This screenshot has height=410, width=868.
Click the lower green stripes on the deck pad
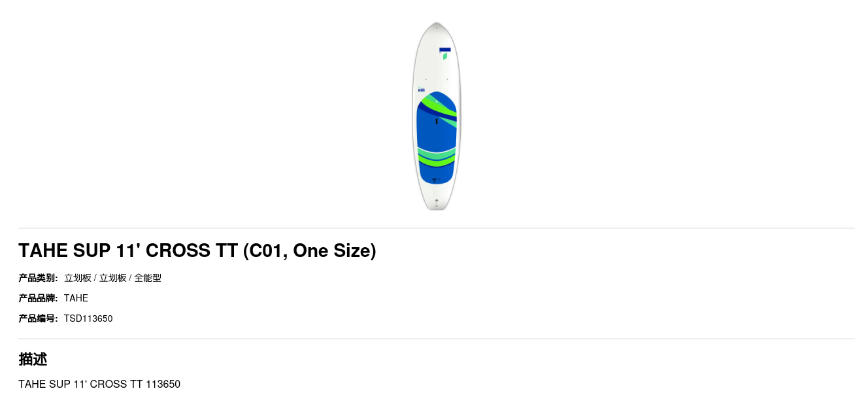(436, 157)
